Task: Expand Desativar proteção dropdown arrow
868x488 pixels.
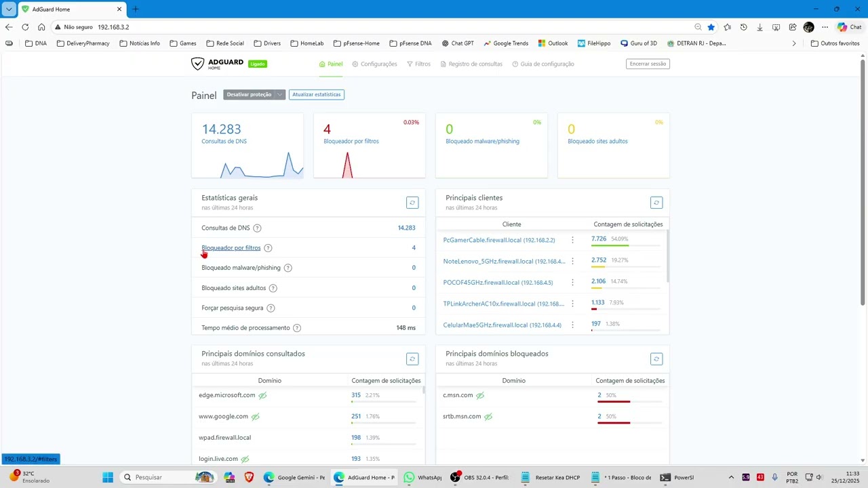Action: tap(279, 95)
